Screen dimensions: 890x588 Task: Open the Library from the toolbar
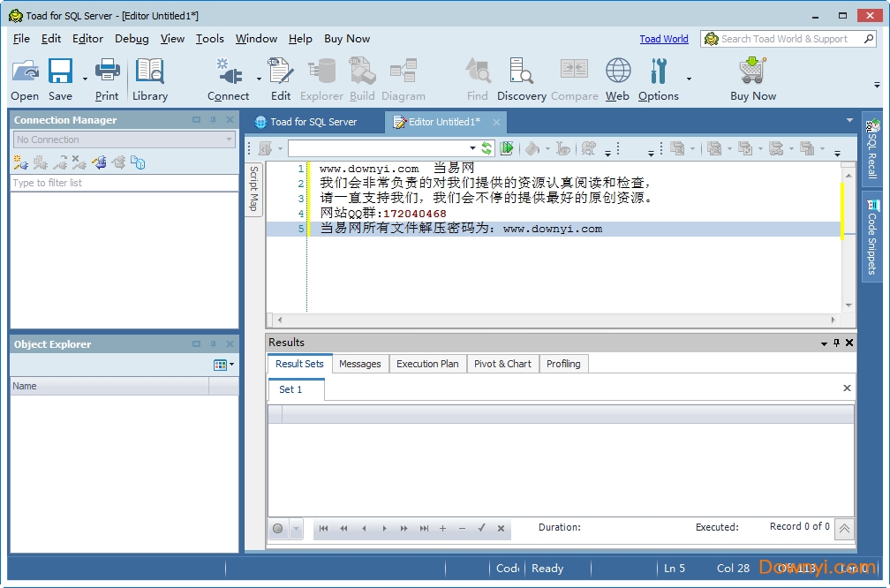pyautogui.click(x=150, y=72)
